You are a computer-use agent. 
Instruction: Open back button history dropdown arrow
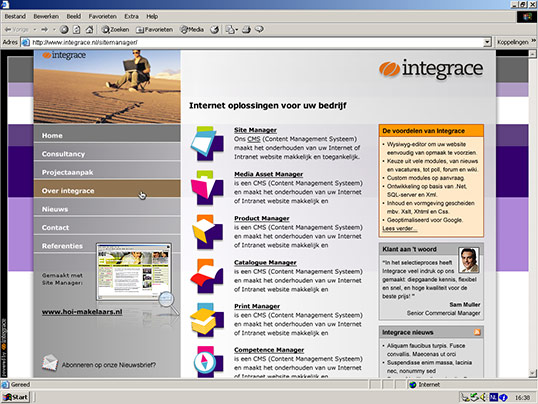click(34, 30)
